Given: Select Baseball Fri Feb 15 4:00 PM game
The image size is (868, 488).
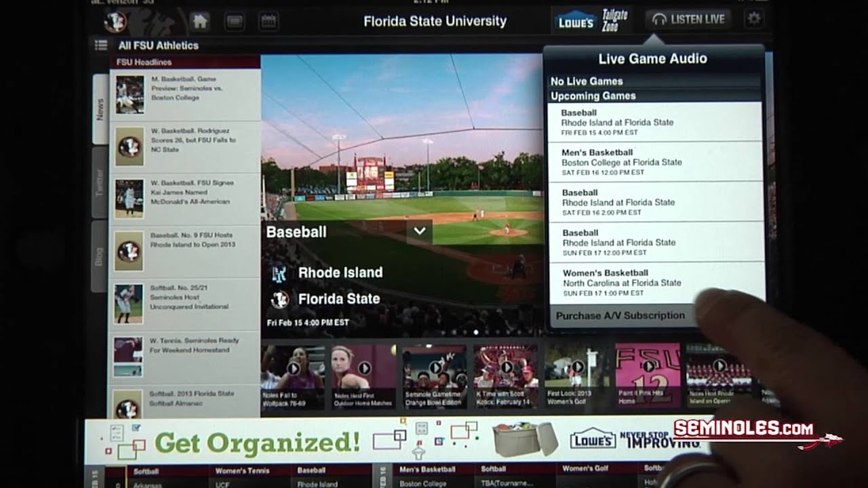Looking at the screenshot, I should 654,122.
